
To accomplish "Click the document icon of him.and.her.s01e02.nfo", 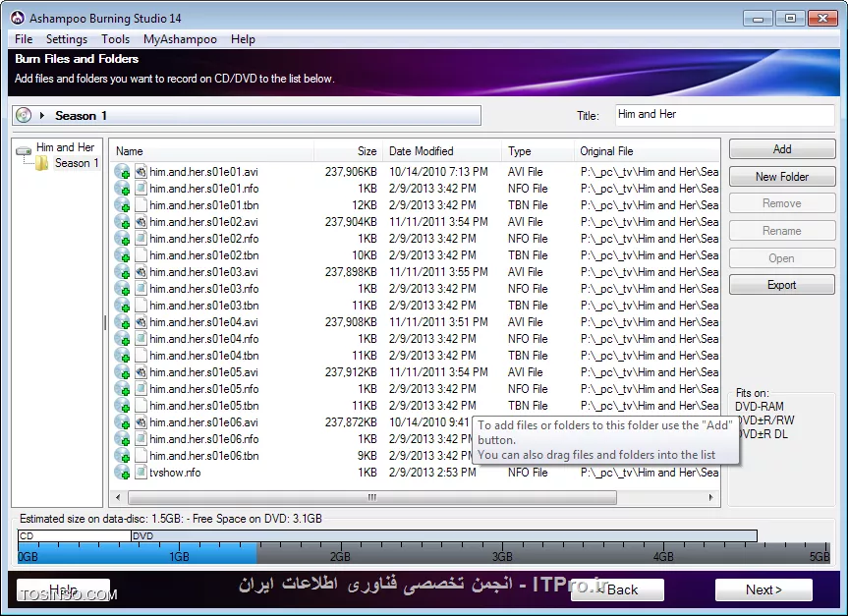I will click(141, 239).
